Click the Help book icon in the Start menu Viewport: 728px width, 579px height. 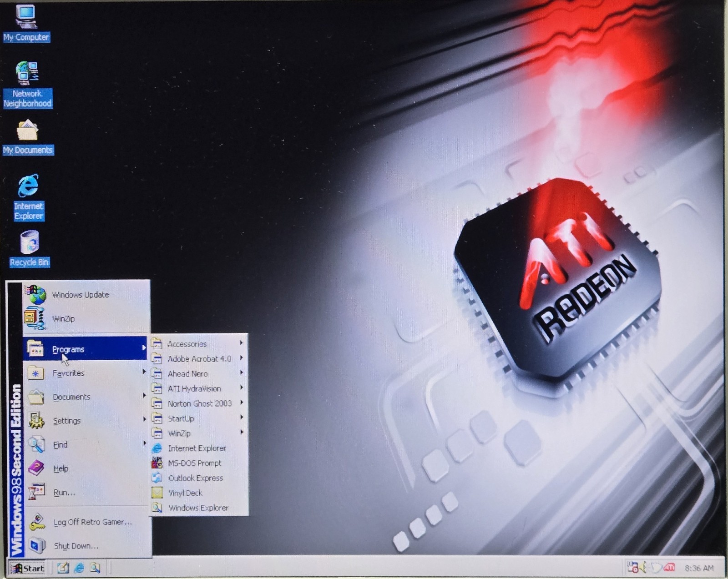pyautogui.click(x=36, y=468)
